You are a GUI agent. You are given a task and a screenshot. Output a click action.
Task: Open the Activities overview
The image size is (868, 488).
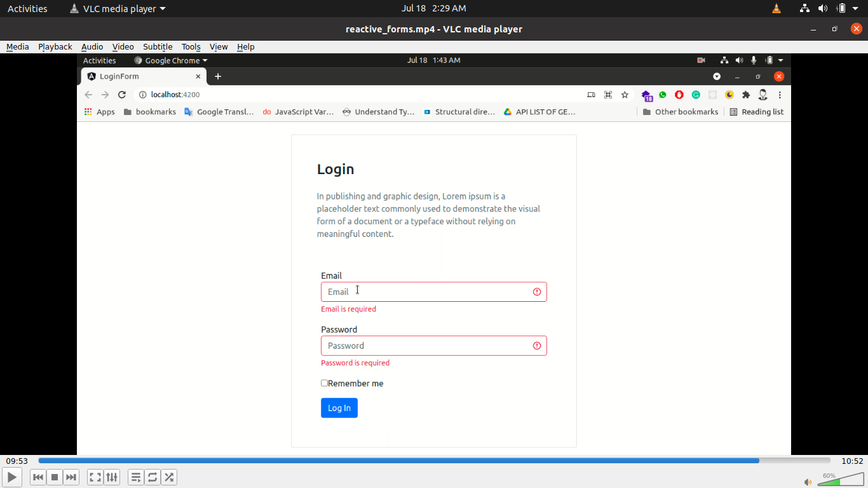coord(27,8)
